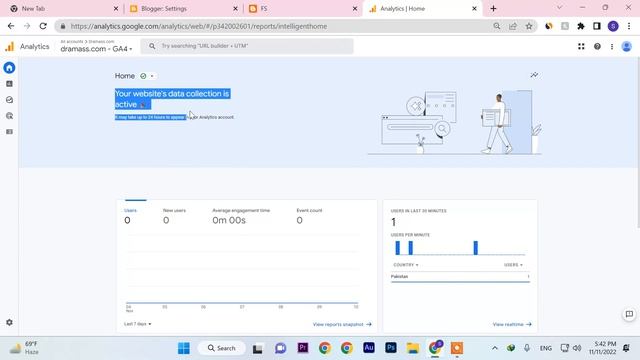Open the Home icon in Analytics sidebar
The image size is (640, 360).
9,68
